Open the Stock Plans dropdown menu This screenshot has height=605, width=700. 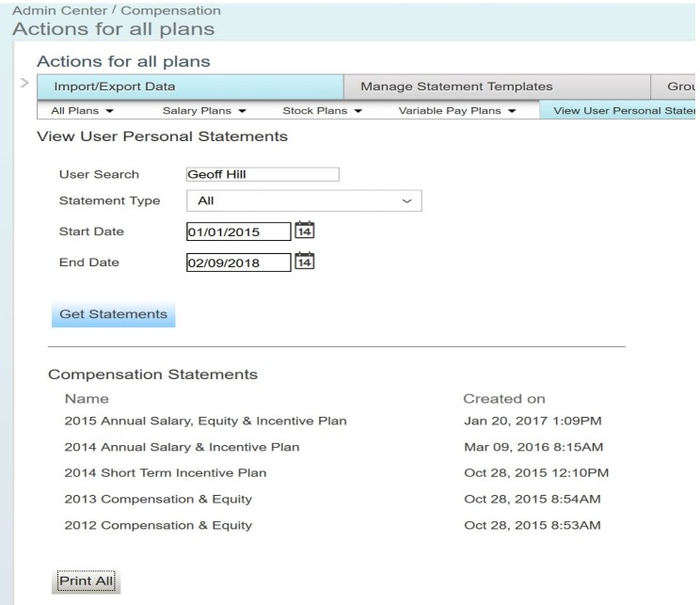tap(322, 111)
